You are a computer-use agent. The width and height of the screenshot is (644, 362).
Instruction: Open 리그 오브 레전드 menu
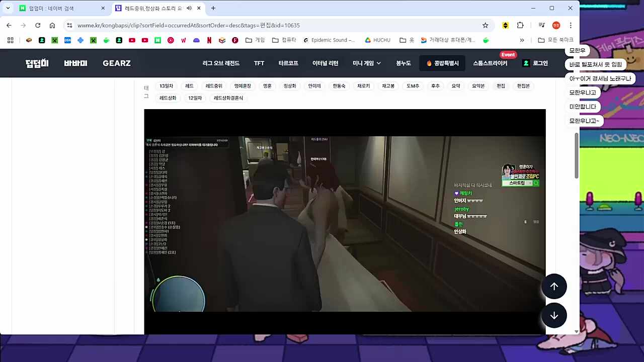[221, 63]
